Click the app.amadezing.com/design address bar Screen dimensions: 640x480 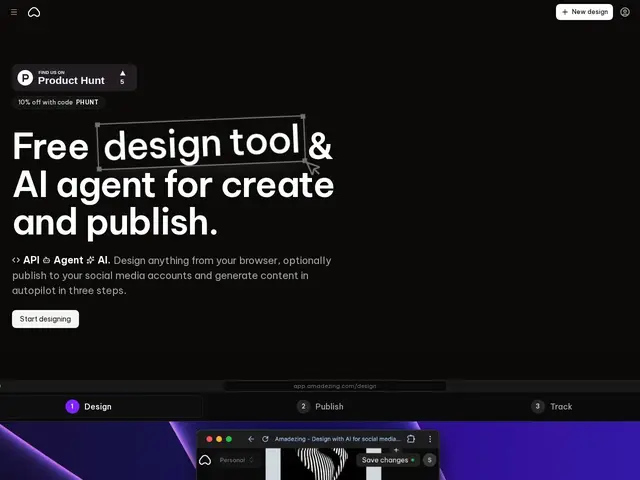click(335, 386)
